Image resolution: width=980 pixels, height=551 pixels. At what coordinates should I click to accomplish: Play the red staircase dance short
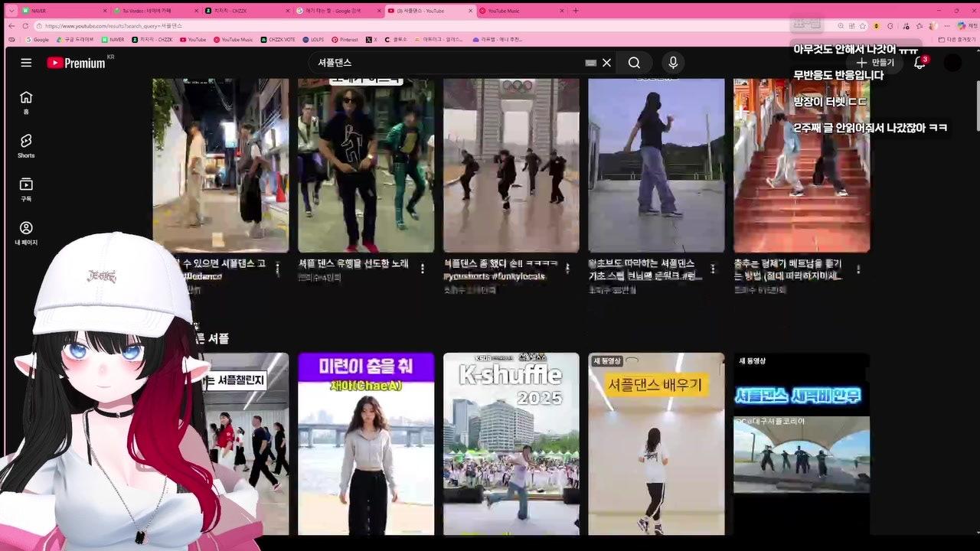pyautogui.click(x=802, y=165)
